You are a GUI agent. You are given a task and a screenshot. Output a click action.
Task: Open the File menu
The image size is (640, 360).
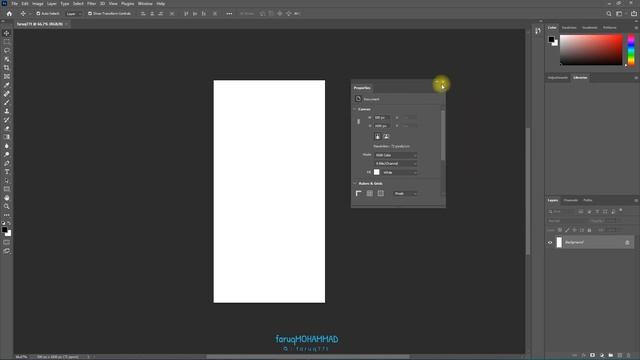coord(14,4)
